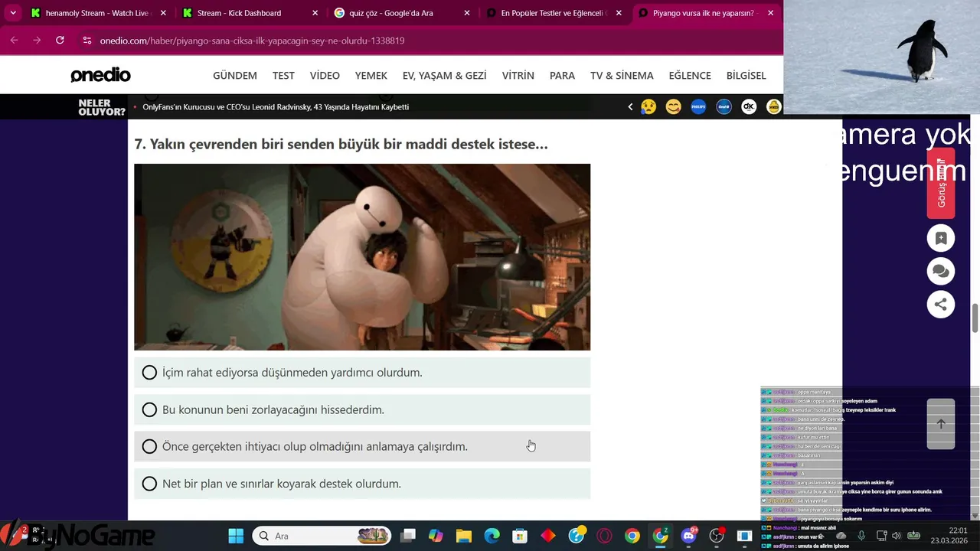Share the article with the share icon

941,305
